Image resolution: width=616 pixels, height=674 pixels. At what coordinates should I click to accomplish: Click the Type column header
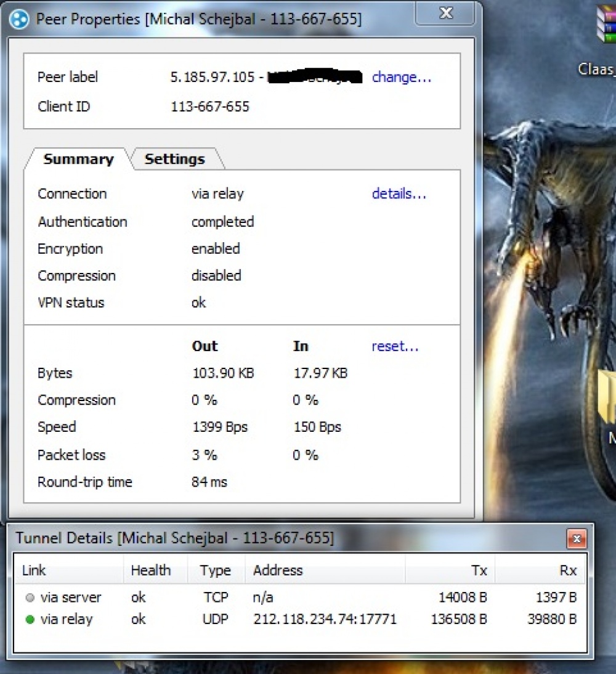(216, 570)
